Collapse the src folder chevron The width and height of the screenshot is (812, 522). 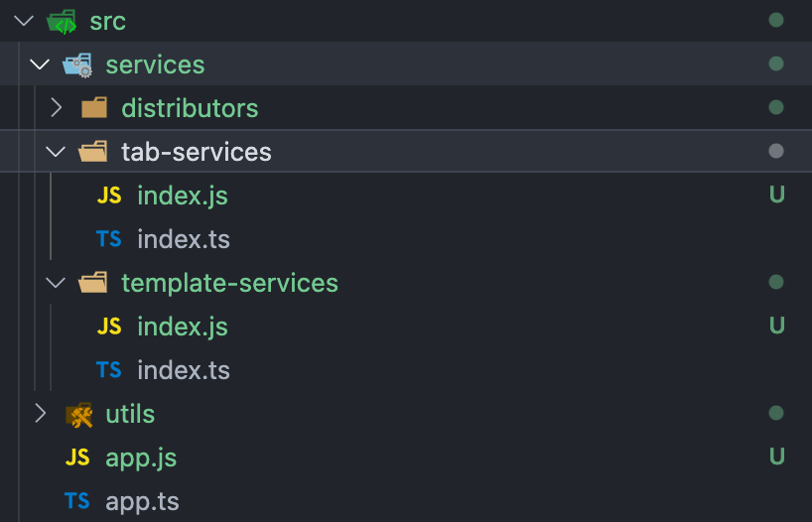coord(24,21)
